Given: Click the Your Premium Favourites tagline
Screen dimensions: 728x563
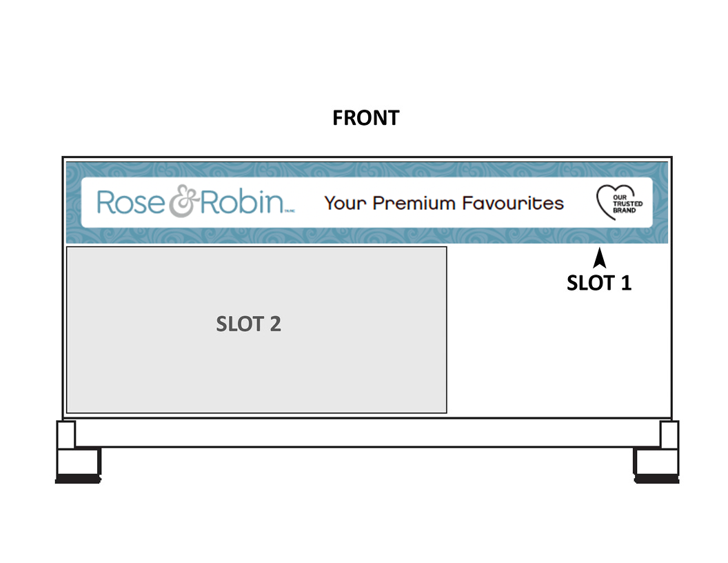Looking at the screenshot, I should pyautogui.click(x=444, y=203).
